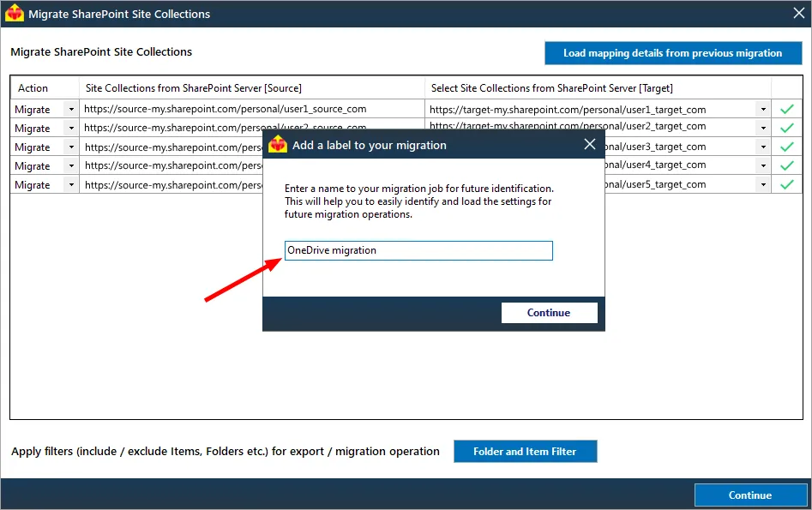
Task: Open Folder and Item Filter
Action: [x=525, y=451]
